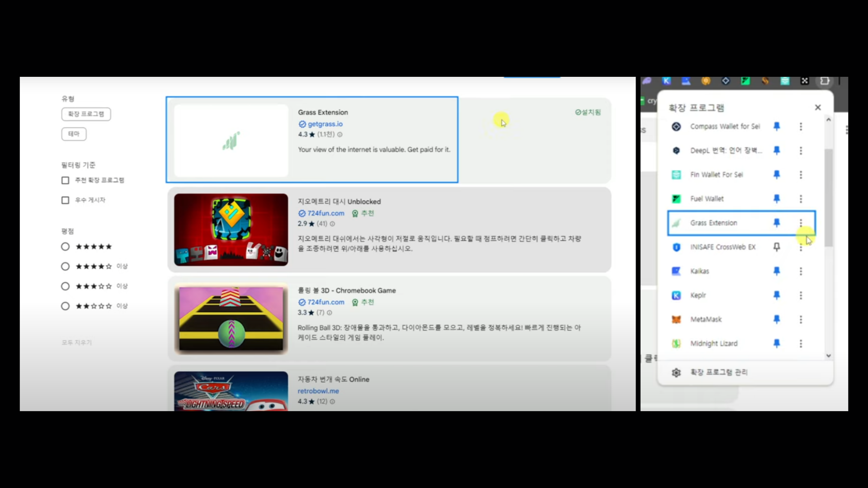
Task: Open the retrobowl.me publisher link
Action: 318,391
